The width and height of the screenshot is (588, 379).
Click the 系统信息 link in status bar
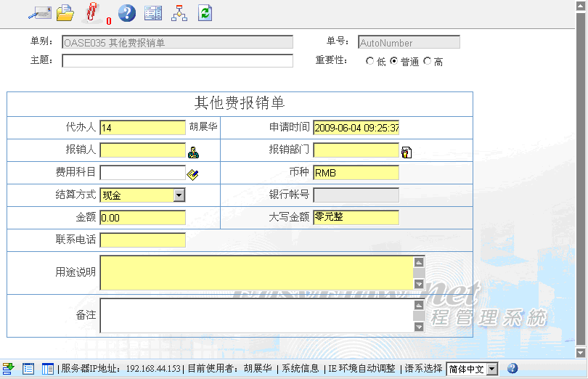300,369
